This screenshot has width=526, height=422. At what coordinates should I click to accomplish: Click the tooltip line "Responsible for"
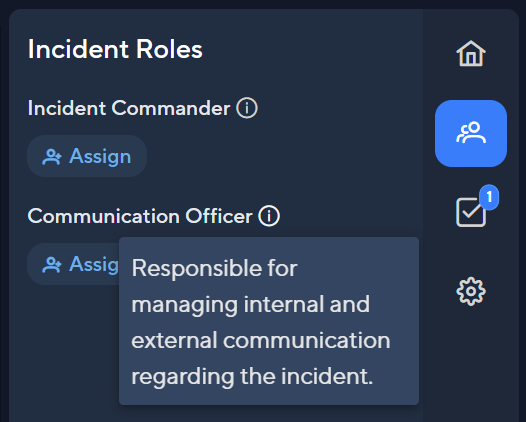(214, 268)
